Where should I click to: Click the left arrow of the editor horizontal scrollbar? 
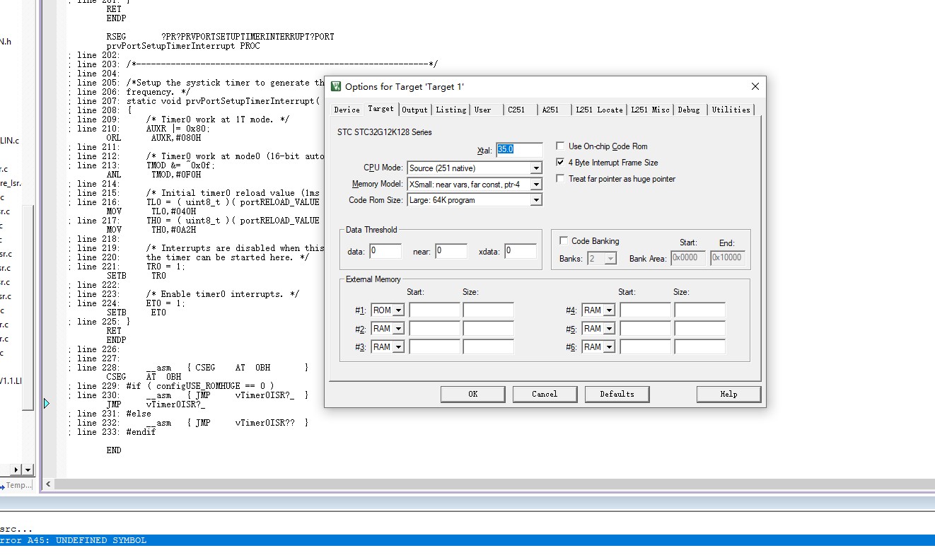pos(49,484)
